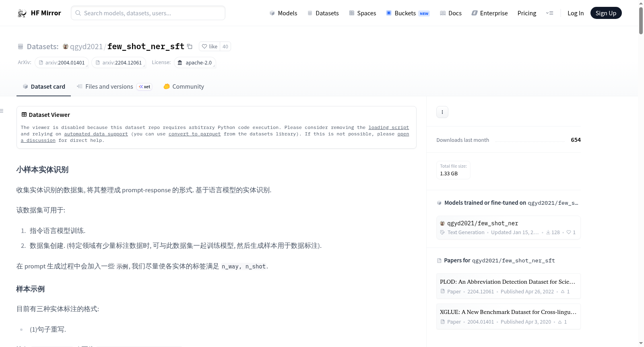Follow the loading script link

(x=388, y=127)
